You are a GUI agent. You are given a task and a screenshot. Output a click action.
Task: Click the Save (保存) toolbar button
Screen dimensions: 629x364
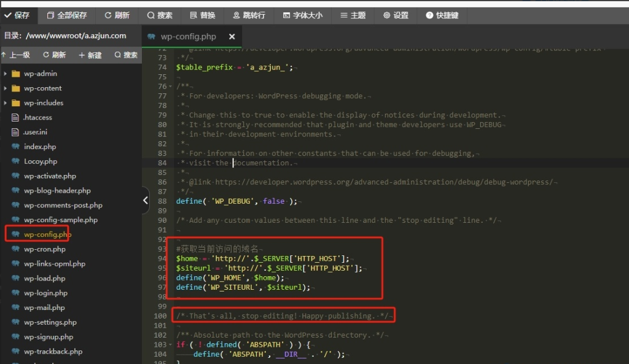pos(18,15)
